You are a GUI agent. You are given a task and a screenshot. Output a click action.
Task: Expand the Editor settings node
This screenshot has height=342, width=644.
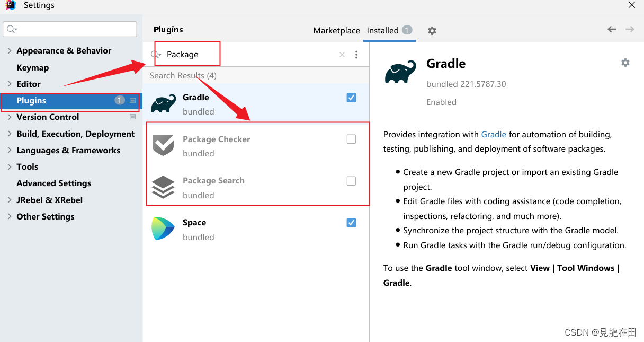click(10, 84)
